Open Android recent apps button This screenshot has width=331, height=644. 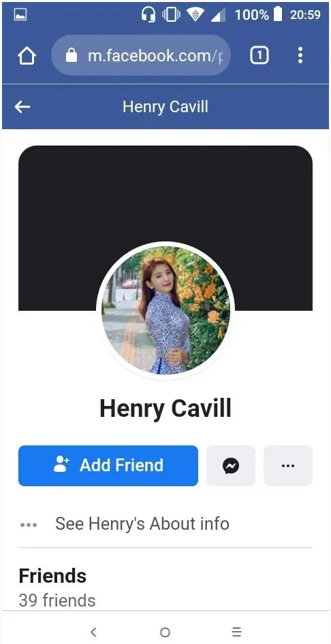[x=236, y=632]
